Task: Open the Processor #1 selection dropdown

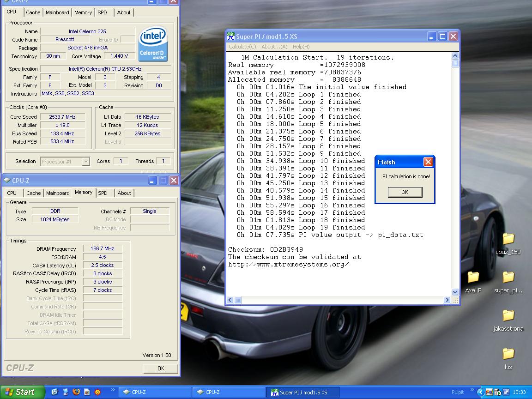Action: (x=86, y=162)
